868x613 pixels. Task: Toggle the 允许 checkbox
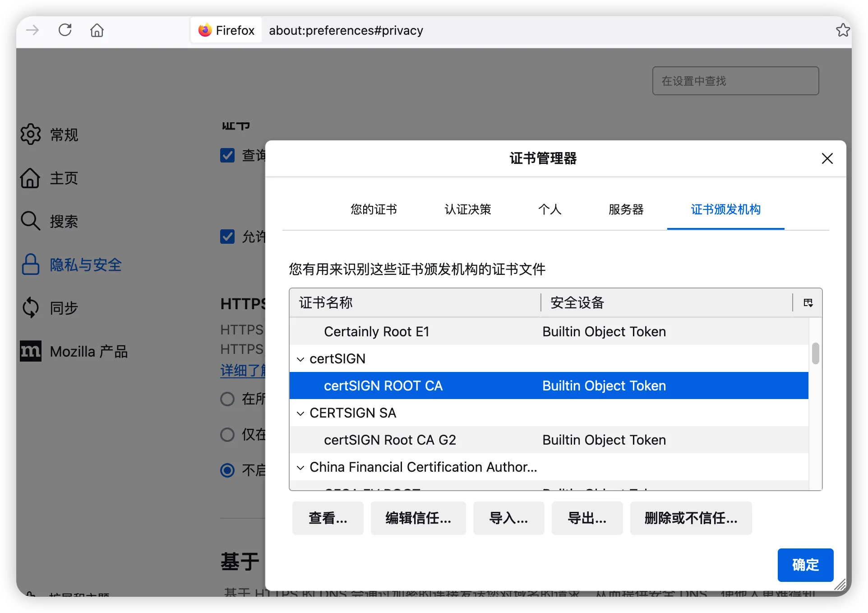[227, 236]
